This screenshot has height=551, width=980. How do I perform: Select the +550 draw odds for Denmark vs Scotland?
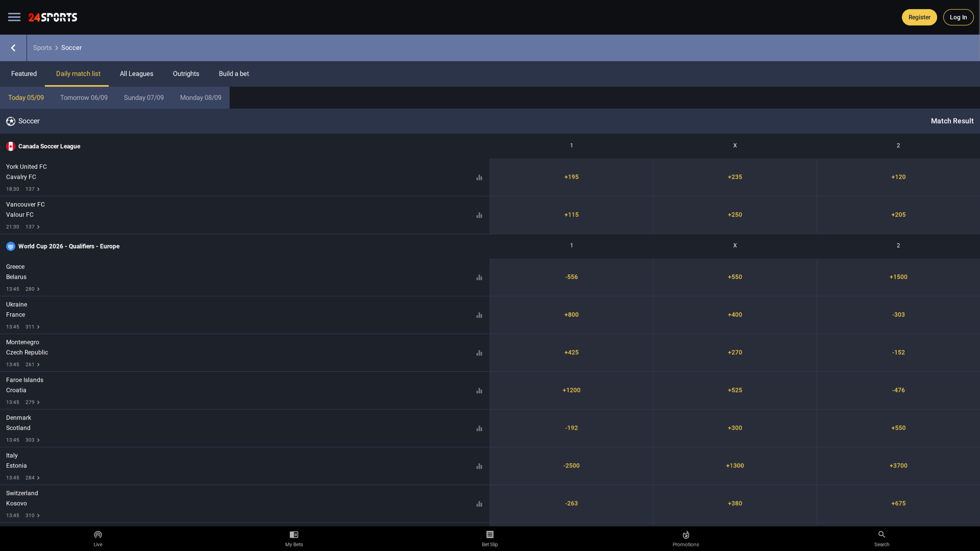click(898, 428)
